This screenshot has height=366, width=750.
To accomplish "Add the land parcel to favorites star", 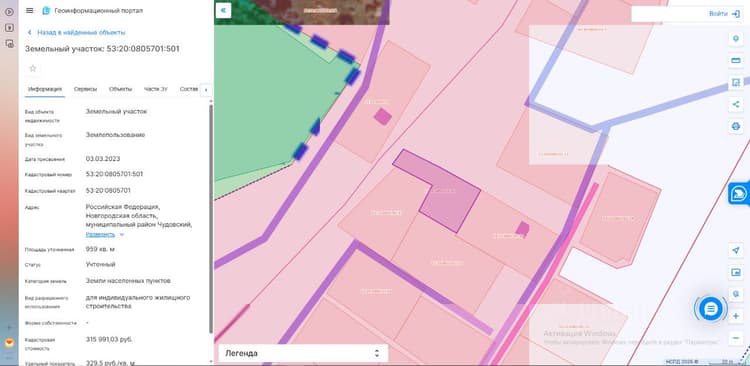I will pos(33,68).
